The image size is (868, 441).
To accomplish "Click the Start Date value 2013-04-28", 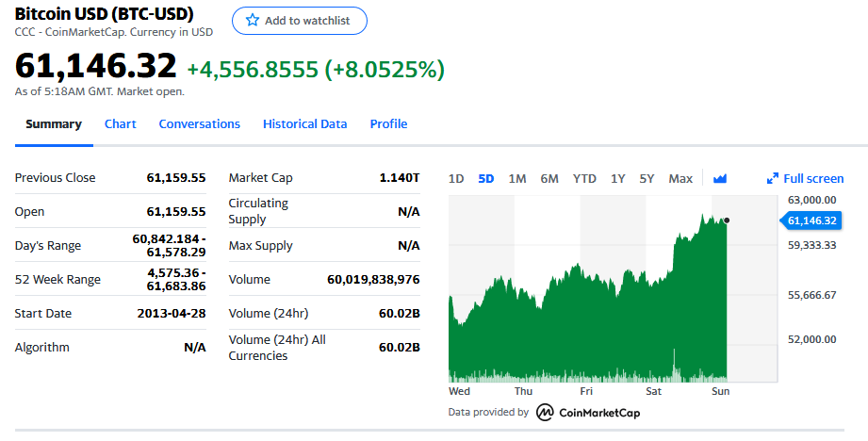I will [172, 313].
